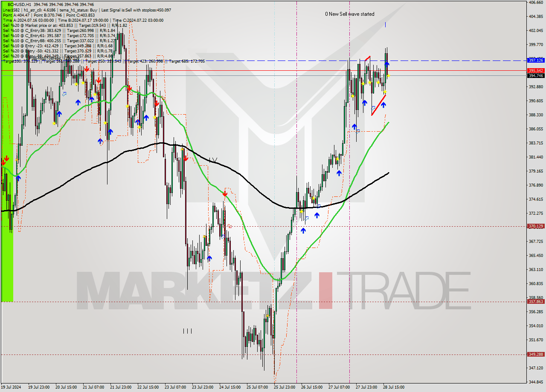Select the 'Sell %10 @ Entry -23: 412.429' line
The width and height of the screenshot is (546, 392).
[x=58, y=46]
